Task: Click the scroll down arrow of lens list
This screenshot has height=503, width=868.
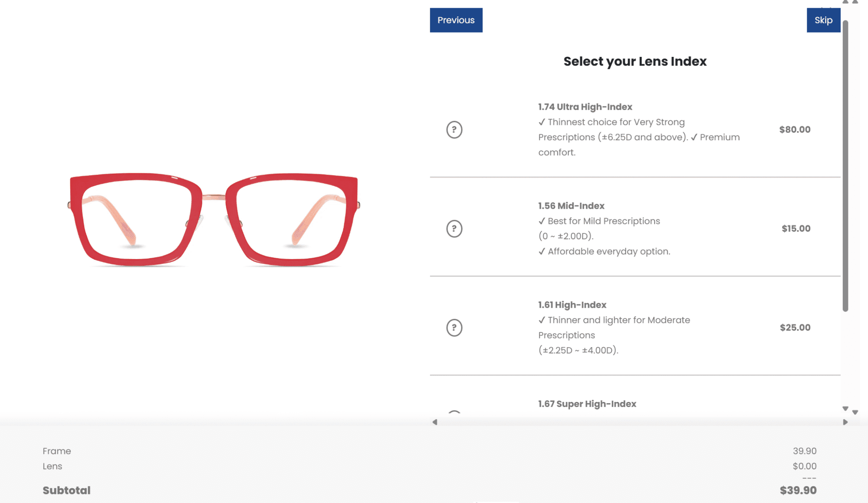Action: point(845,408)
